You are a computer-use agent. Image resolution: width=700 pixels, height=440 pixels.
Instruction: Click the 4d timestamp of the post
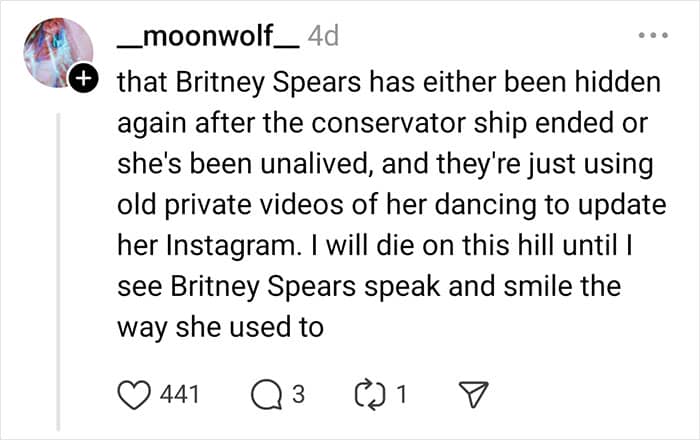324,37
